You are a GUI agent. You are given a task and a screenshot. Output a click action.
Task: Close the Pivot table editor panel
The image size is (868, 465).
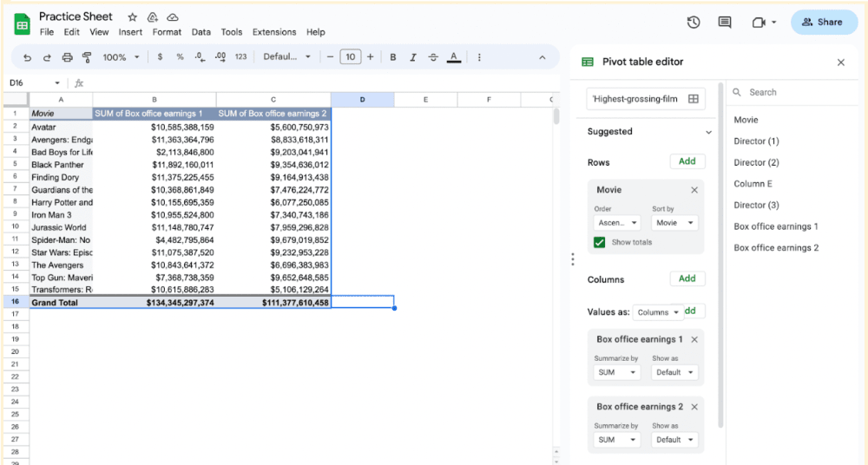point(841,62)
